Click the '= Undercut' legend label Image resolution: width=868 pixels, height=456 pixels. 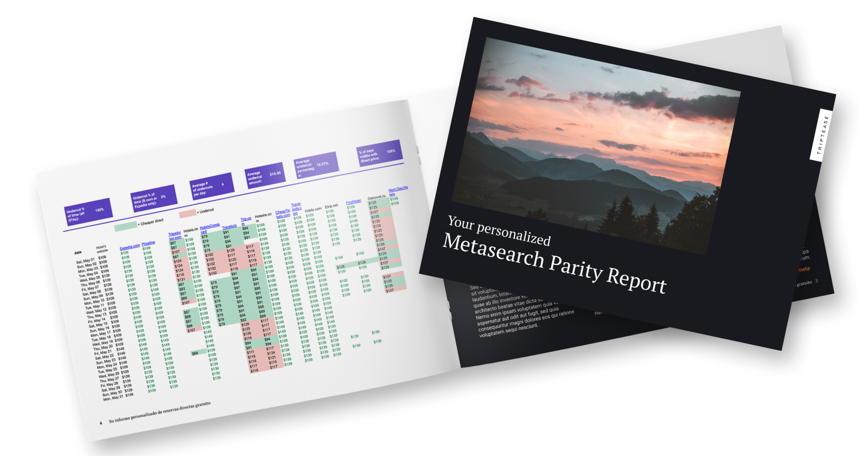point(206,210)
